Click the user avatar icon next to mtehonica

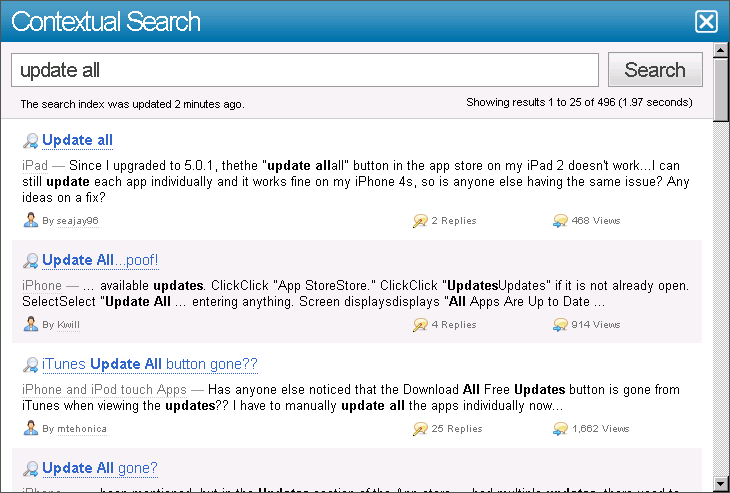pos(31,428)
